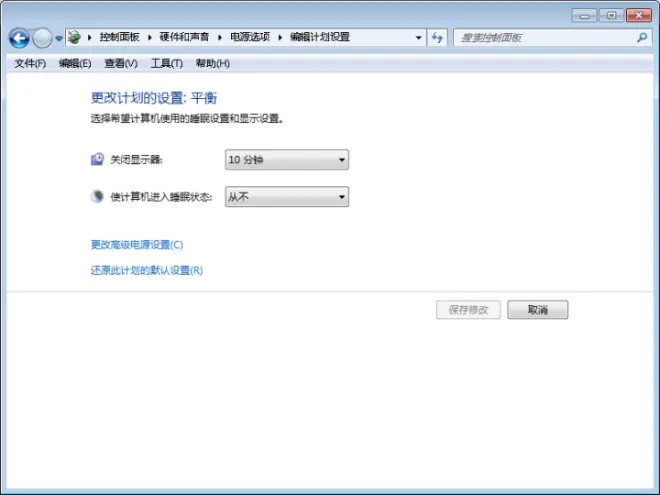Screen dimensions: 660x495
Task: Expand the address bar history dropdown arrow
Action: coord(418,37)
